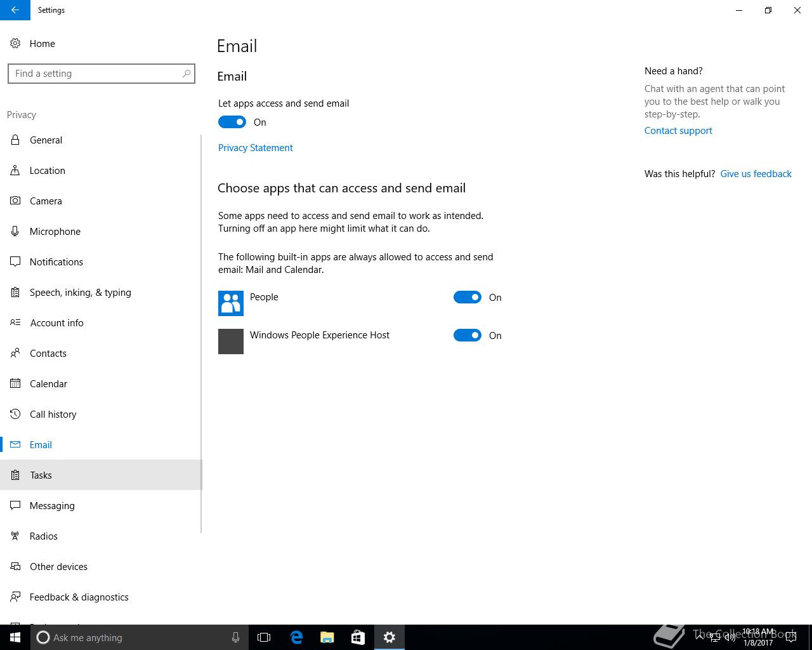Click the Other devices icon
Viewport: 812px width, 650px height.
coord(15,567)
